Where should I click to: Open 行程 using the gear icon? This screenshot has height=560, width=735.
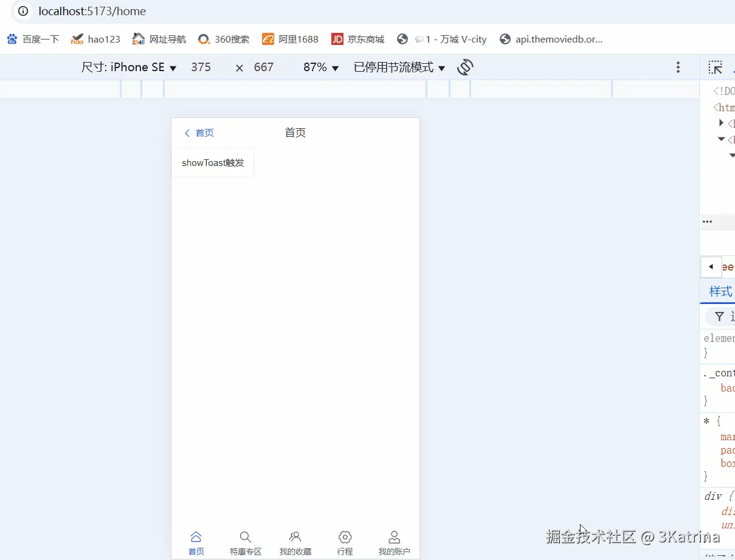pyautogui.click(x=345, y=536)
